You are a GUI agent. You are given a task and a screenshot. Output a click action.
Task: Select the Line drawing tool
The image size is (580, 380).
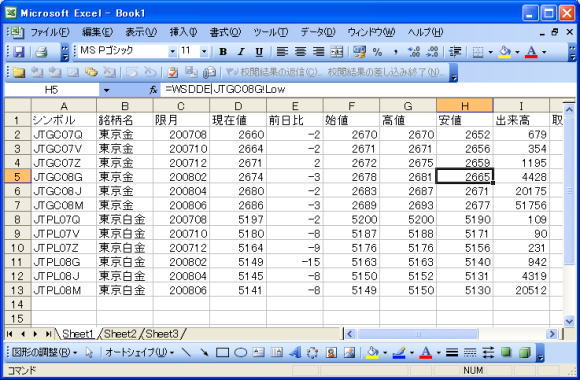tap(186, 353)
